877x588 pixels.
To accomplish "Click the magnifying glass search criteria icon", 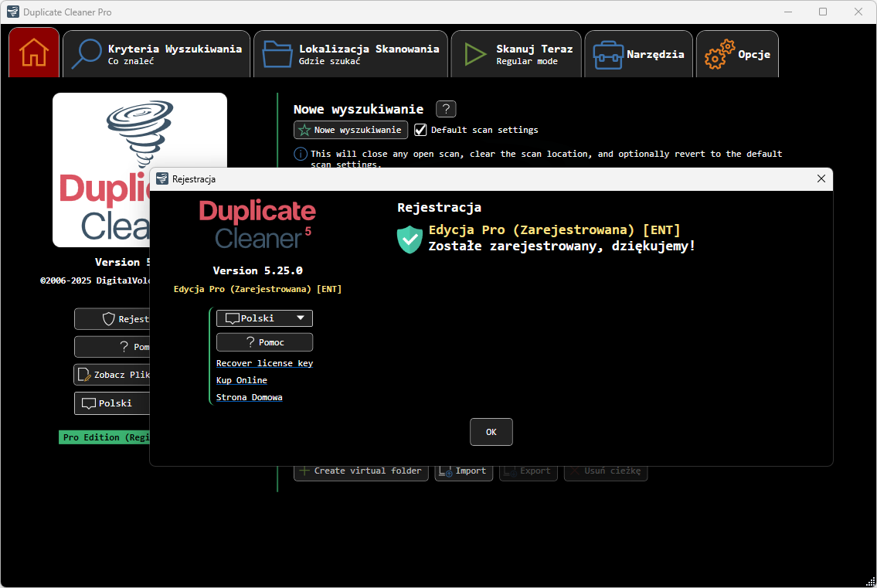I will (86, 54).
